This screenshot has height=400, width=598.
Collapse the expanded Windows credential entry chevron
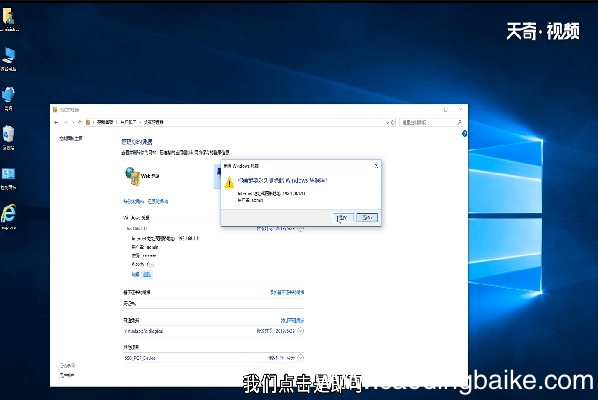click(301, 228)
